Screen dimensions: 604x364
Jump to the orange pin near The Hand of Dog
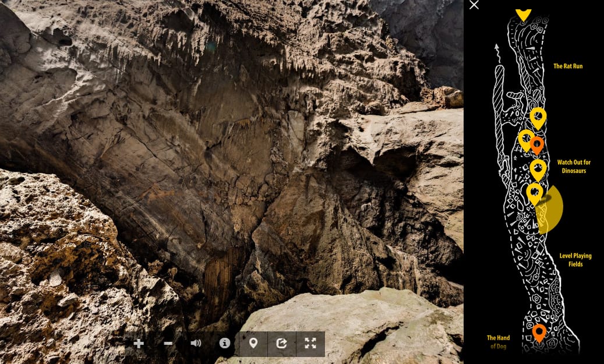coord(539,333)
